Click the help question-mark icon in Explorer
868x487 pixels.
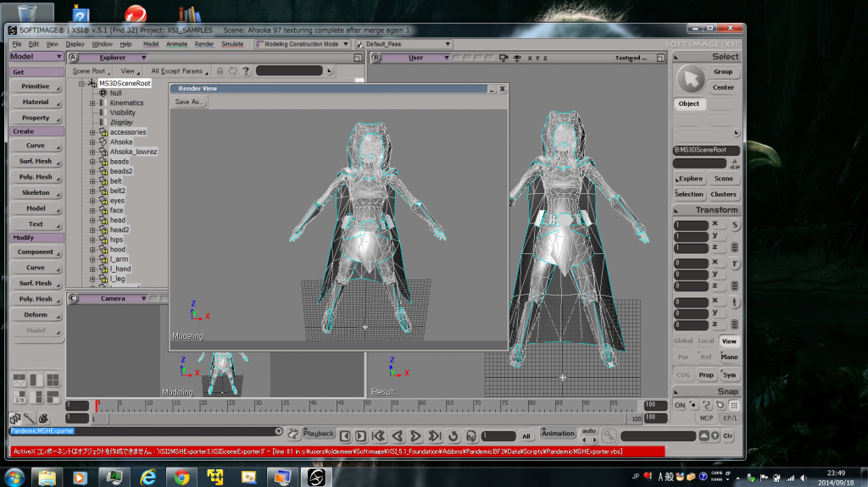(247, 71)
